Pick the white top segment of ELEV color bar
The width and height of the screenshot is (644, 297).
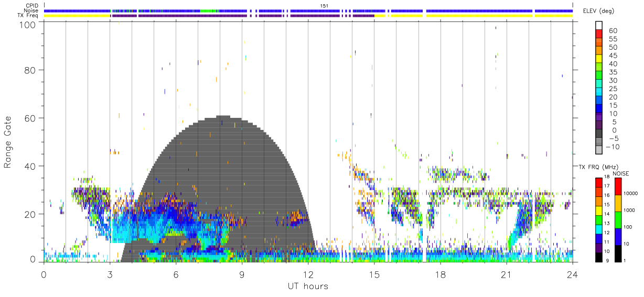coord(599,26)
